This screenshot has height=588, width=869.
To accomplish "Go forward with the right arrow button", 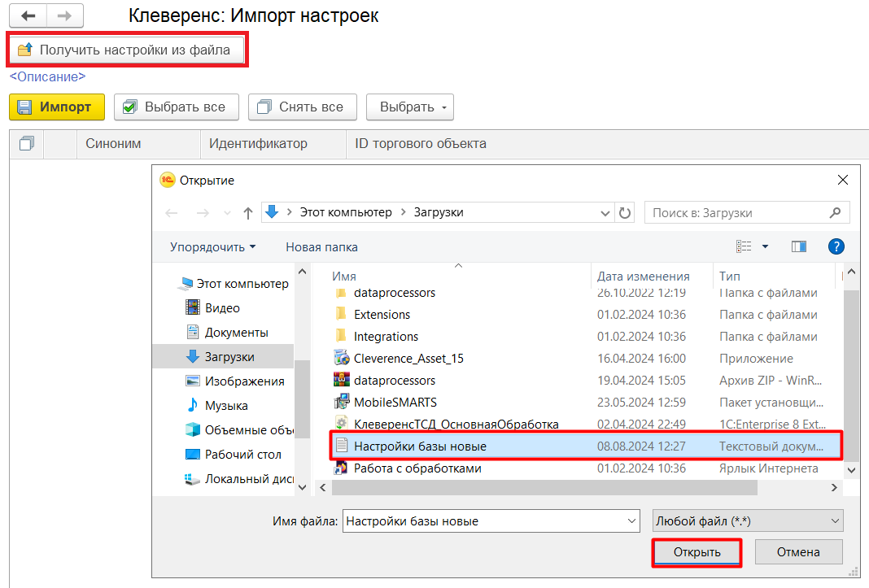I will click(x=65, y=15).
